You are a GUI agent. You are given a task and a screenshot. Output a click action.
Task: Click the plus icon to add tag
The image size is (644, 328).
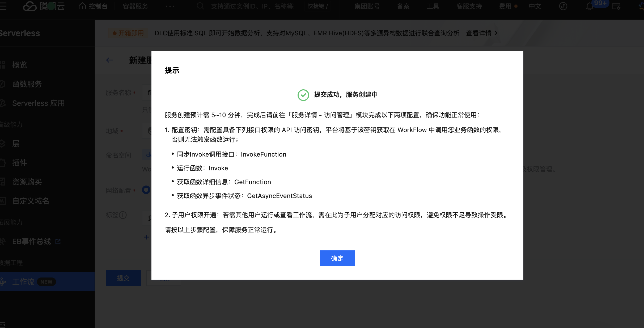[x=146, y=237]
